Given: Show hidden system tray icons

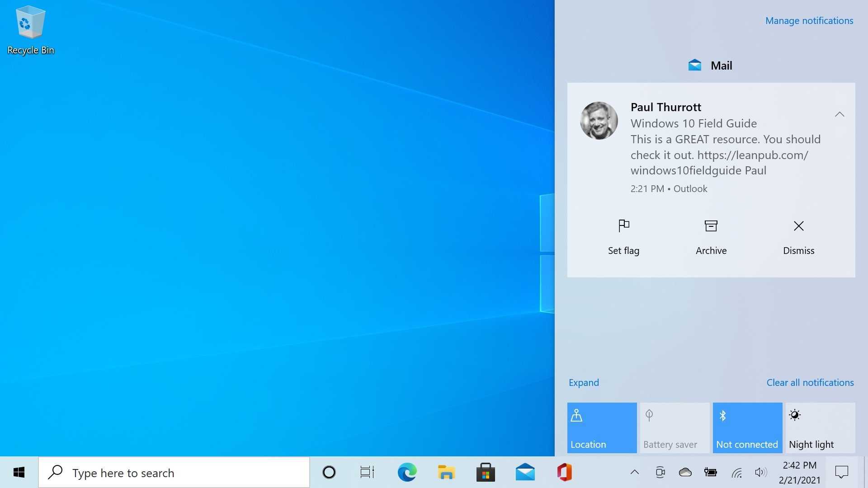Looking at the screenshot, I should pos(634,473).
